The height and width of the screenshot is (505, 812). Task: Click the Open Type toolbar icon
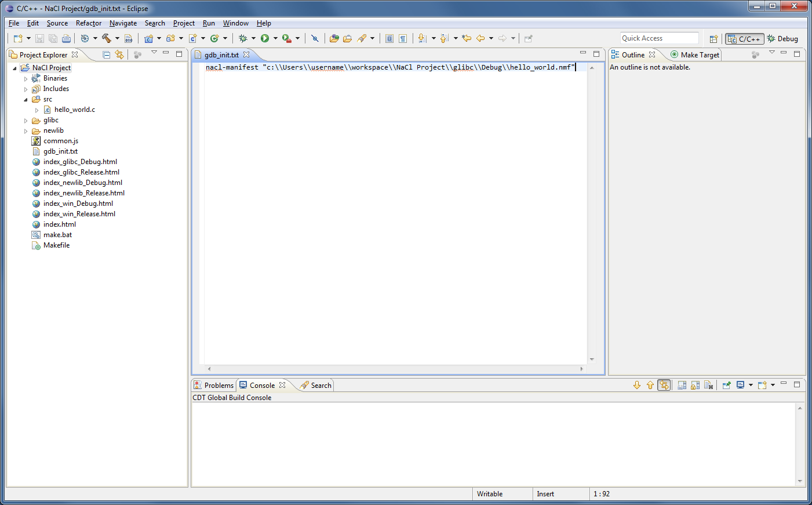[x=334, y=39]
